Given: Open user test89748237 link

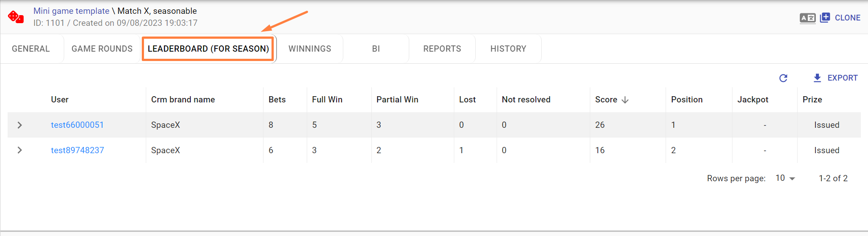Looking at the screenshot, I should pos(77,151).
